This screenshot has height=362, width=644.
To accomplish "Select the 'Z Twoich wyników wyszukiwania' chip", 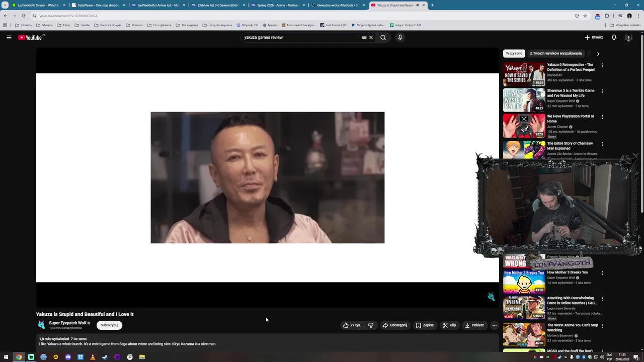I will (x=556, y=53).
